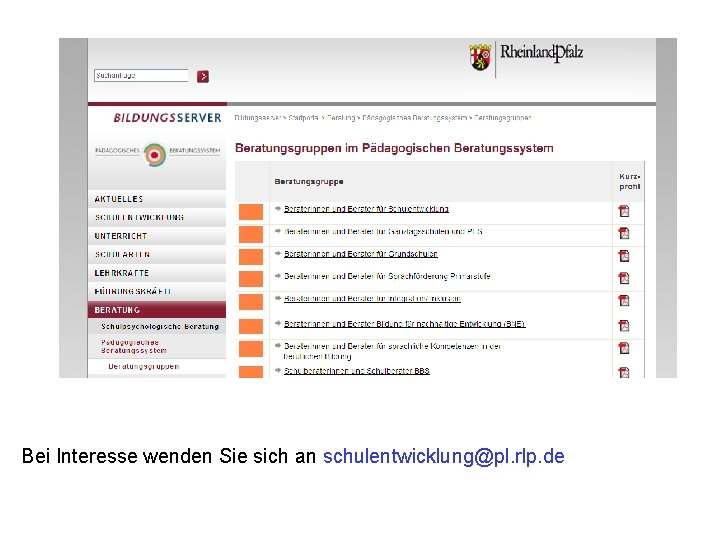
Task: Open link Schulberaterinnen und Schulberater BBS
Action: point(357,371)
